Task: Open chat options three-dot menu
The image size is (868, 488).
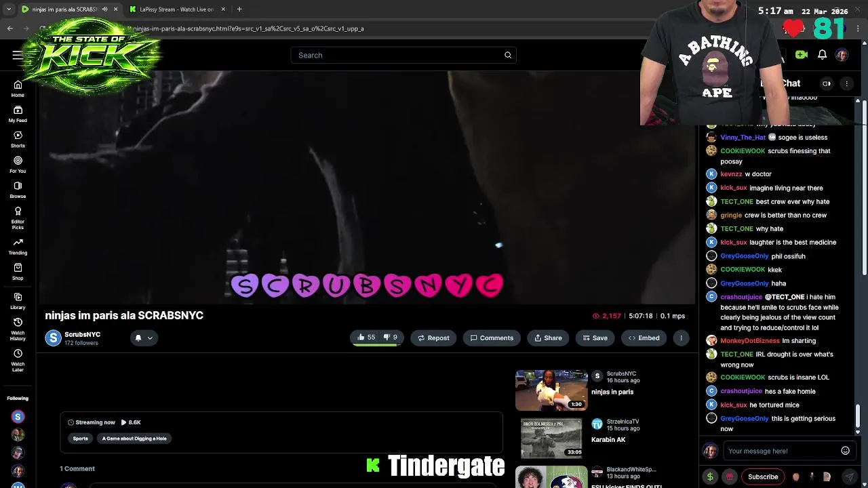Action: (x=846, y=83)
